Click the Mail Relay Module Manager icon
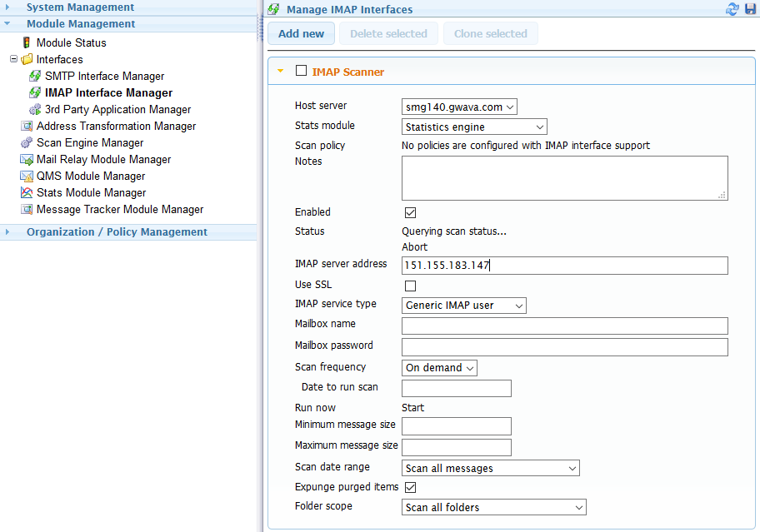The height and width of the screenshot is (532, 760). point(27,160)
